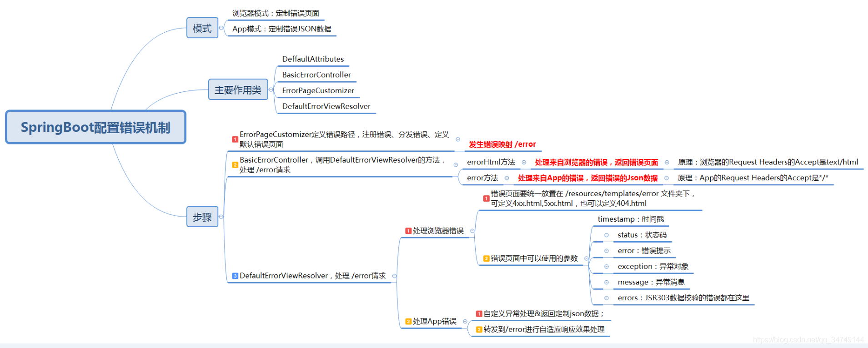The height and width of the screenshot is (348, 868).
Task: Select the 处理浏览器错误 node text
Action: tap(438, 231)
